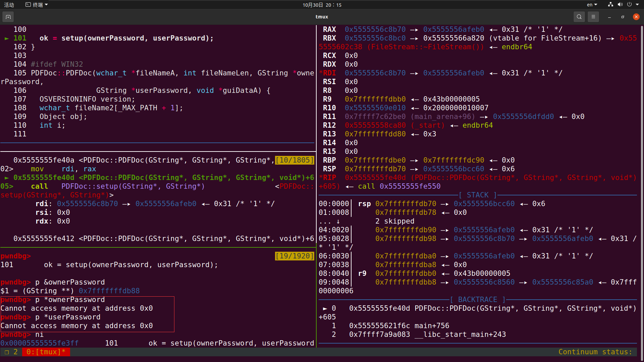Click the *RIP register label
The image size is (644, 362).
pos(327,178)
